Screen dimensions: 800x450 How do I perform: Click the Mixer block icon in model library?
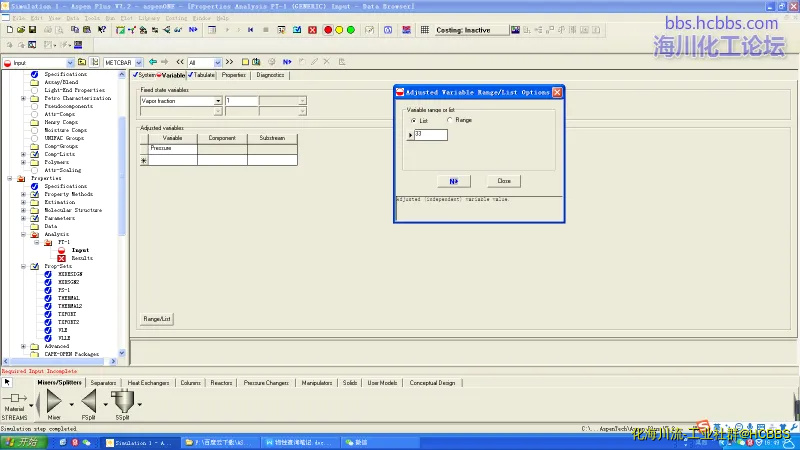[x=54, y=401]
